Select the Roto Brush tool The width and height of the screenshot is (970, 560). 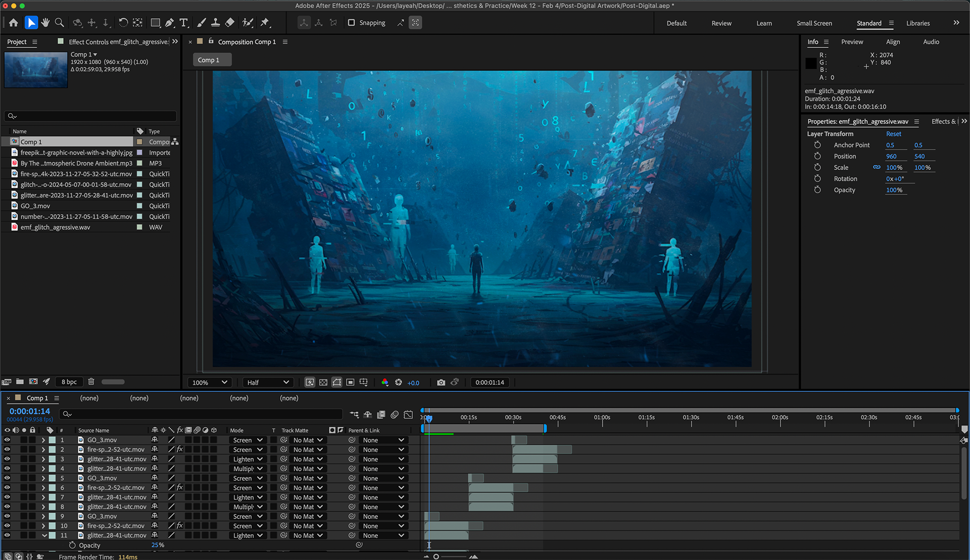[248, 23]
